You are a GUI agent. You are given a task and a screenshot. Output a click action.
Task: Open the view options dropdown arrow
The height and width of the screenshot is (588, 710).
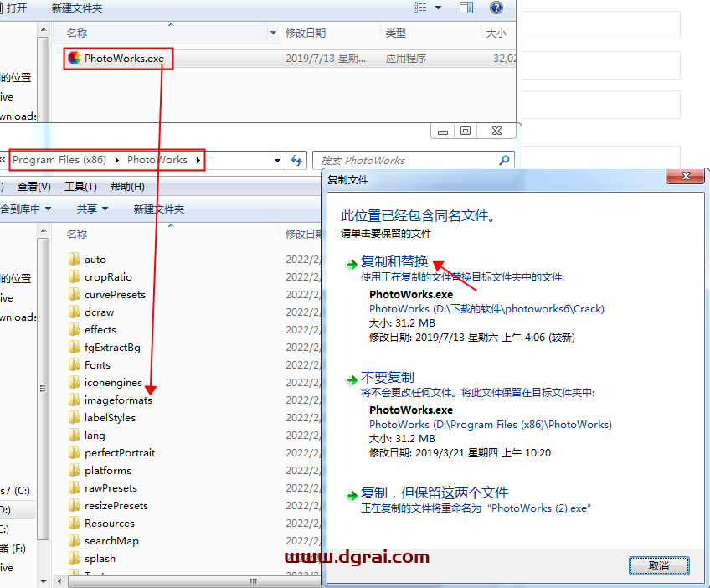click(x=439, y=8)
